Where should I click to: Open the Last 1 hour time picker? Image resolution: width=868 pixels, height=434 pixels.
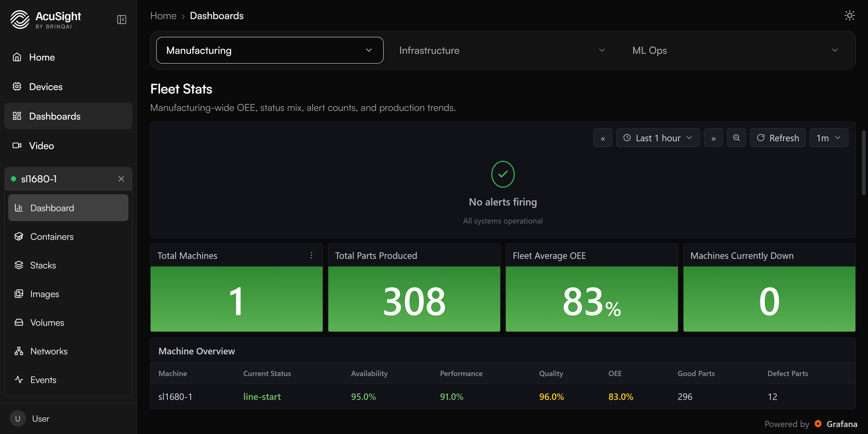click(658, 138)
